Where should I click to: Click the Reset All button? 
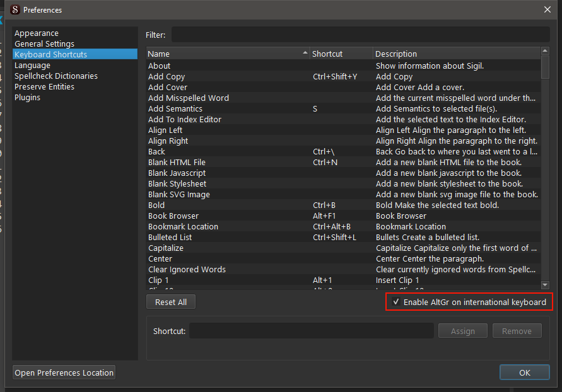tap(171, 302)
